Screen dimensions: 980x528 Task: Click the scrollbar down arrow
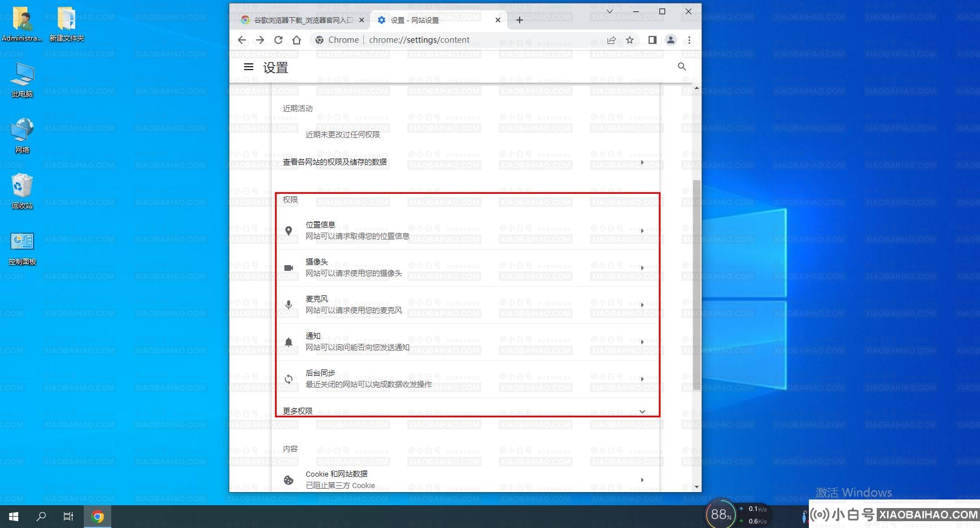696,488
